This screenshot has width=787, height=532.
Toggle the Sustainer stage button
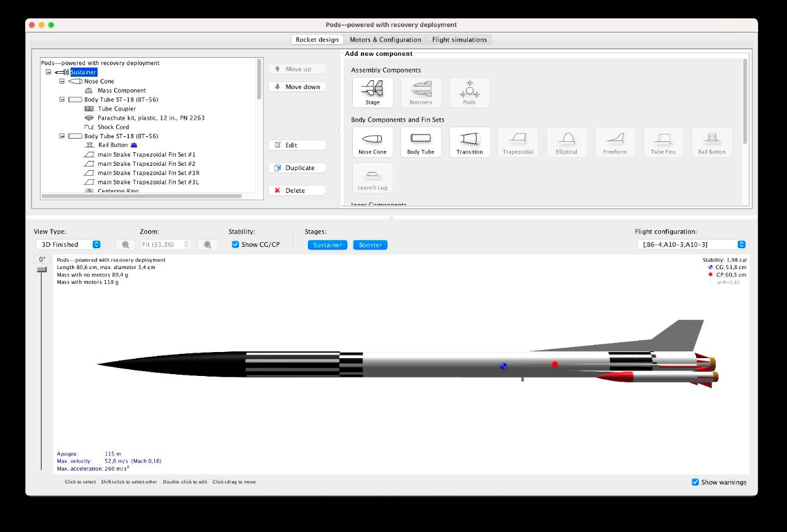328,244
